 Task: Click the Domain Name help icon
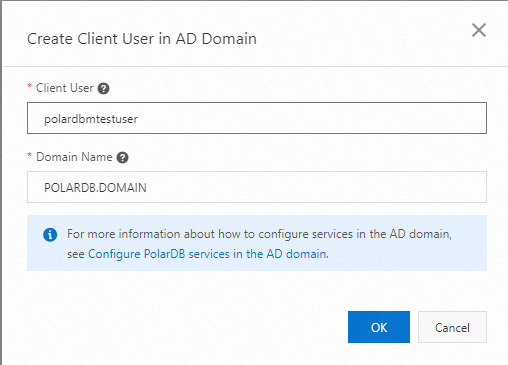point(122,158)
